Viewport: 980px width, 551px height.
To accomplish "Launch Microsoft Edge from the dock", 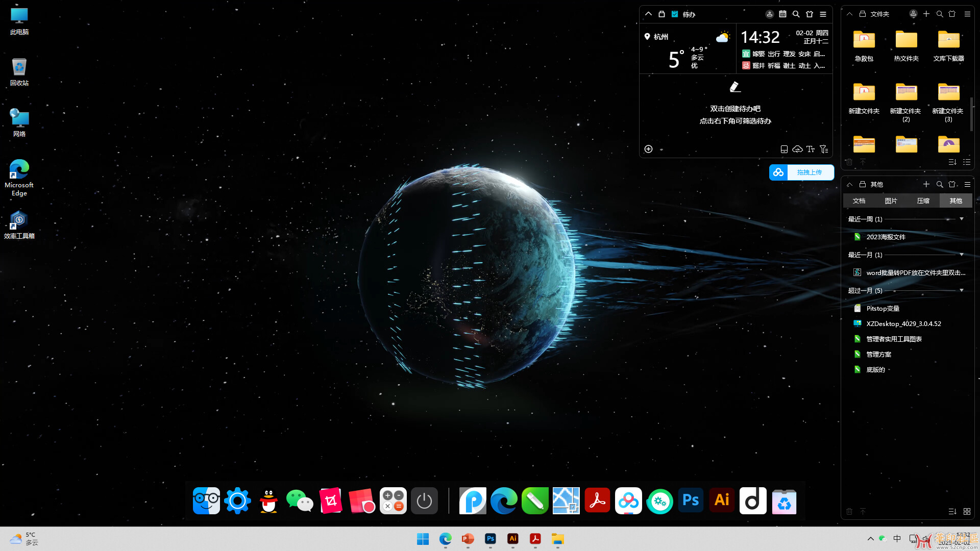I will [x=504, y=501].
